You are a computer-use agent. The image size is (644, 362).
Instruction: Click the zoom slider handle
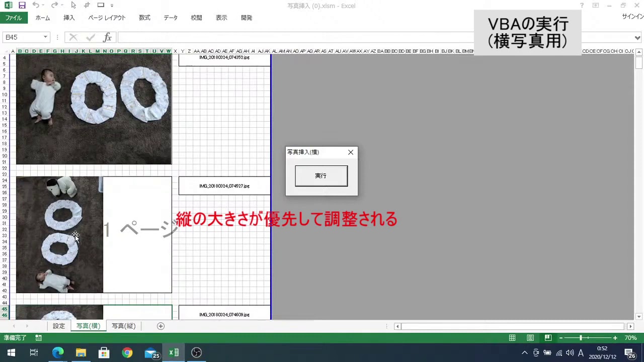(x=581, y=338)
